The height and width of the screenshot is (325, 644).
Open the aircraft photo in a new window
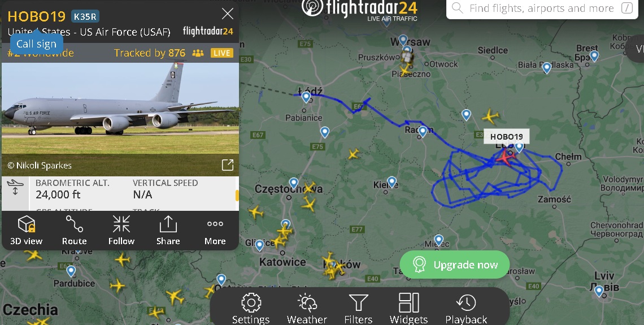pyautogui.click(x=228, y=164)
